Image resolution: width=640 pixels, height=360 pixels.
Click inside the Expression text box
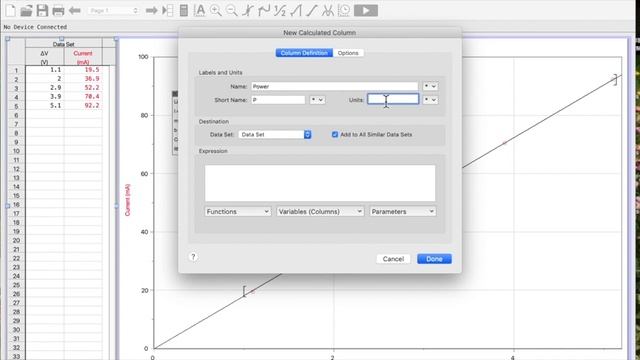point(320,183)
